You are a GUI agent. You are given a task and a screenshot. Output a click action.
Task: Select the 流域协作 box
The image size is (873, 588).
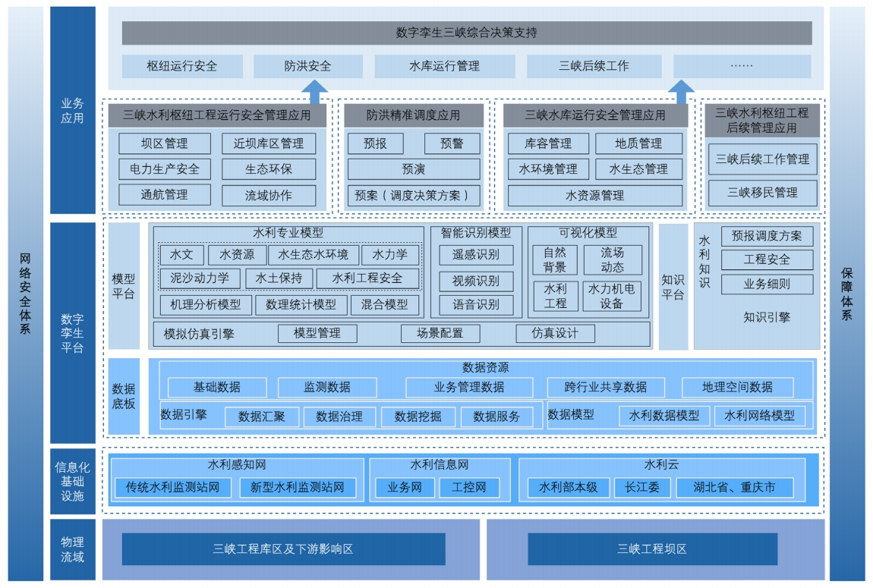pyautogui.click(x=269, y=195)
